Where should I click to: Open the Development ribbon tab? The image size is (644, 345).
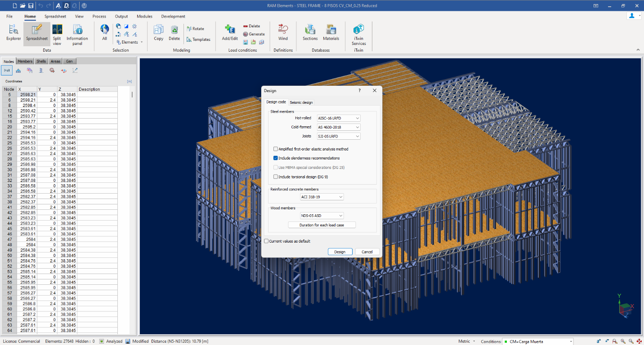tap(173, 17)
